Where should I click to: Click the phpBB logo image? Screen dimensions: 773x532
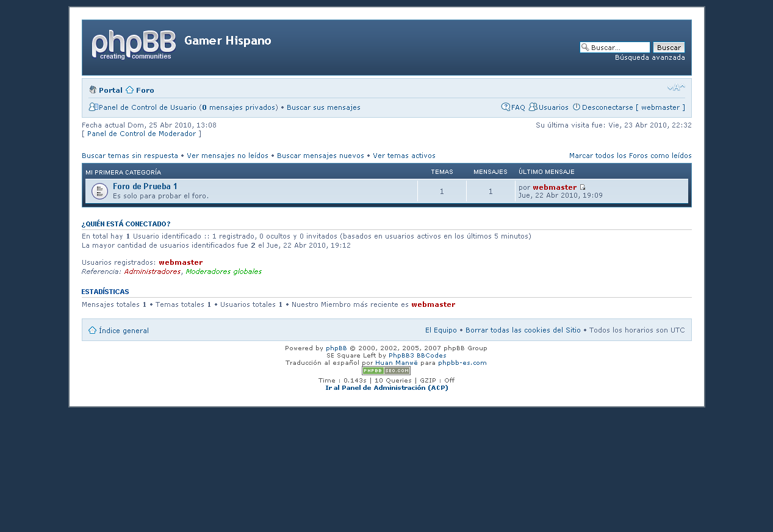tap(134, 45)
